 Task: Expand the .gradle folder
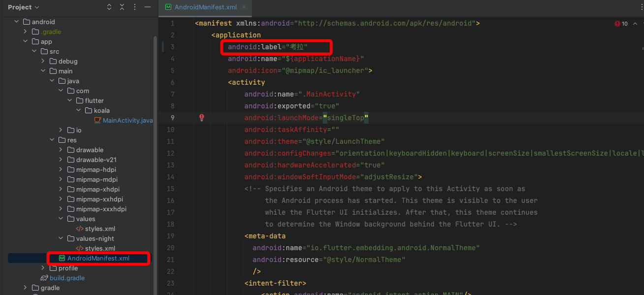click(26, 32)
